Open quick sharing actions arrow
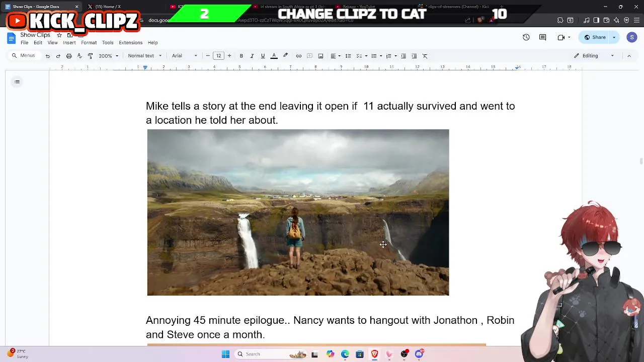The image size is (644, 362). click(614, 37)
